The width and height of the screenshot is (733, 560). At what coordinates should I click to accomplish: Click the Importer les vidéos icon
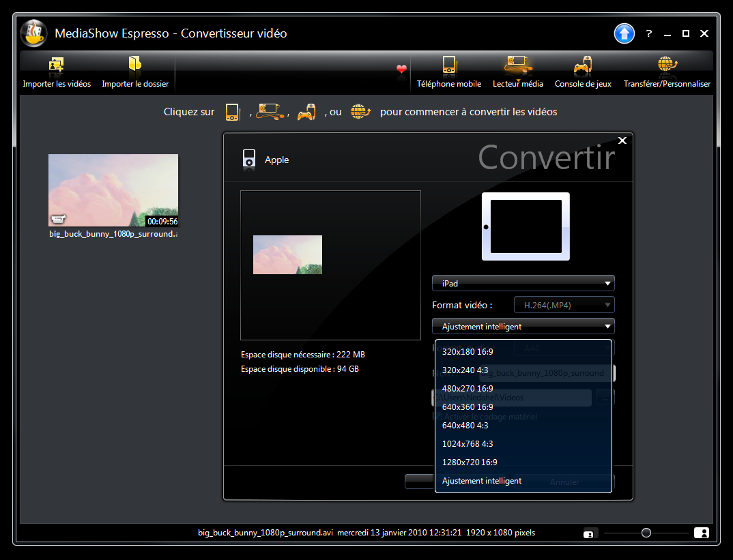(56, 65)
